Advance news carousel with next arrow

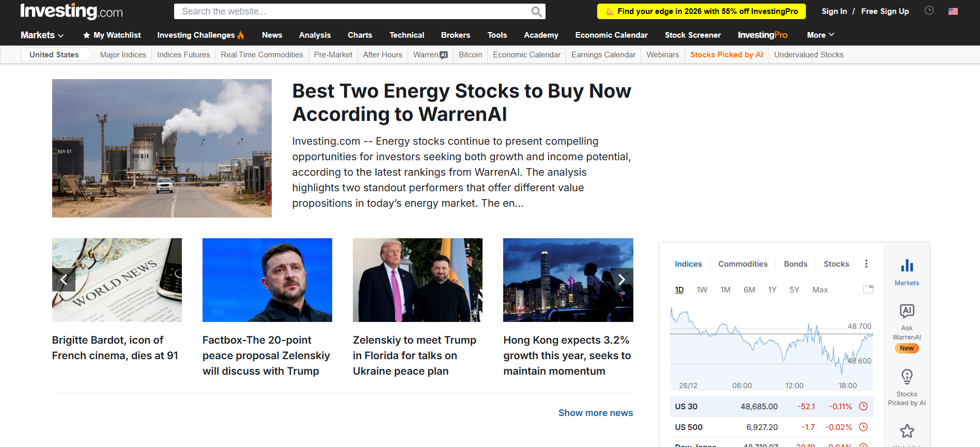tap(621, 280)
